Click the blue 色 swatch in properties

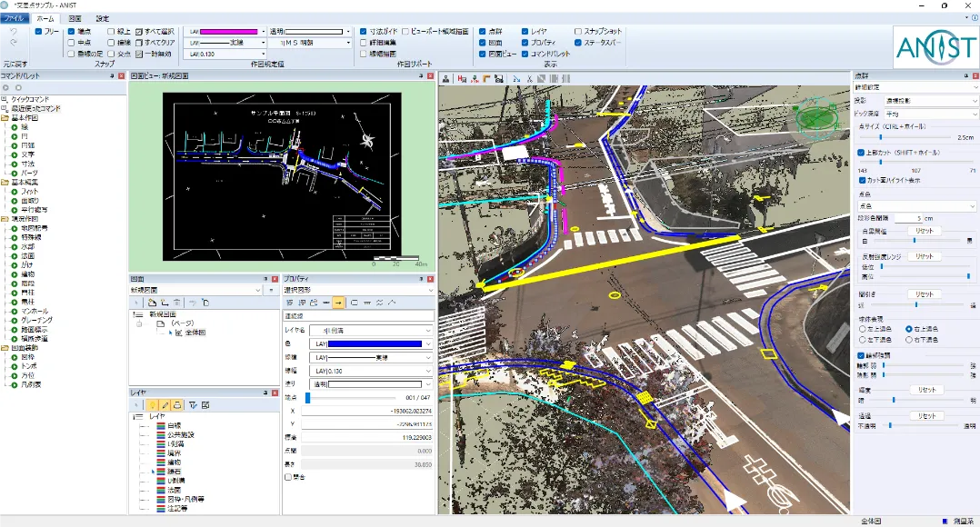coord(375,344)
